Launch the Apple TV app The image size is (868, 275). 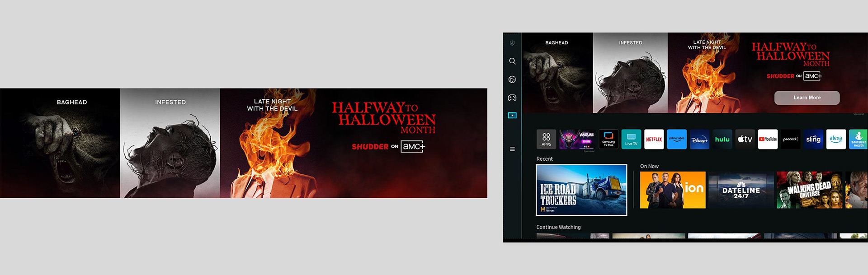point(745,139)
